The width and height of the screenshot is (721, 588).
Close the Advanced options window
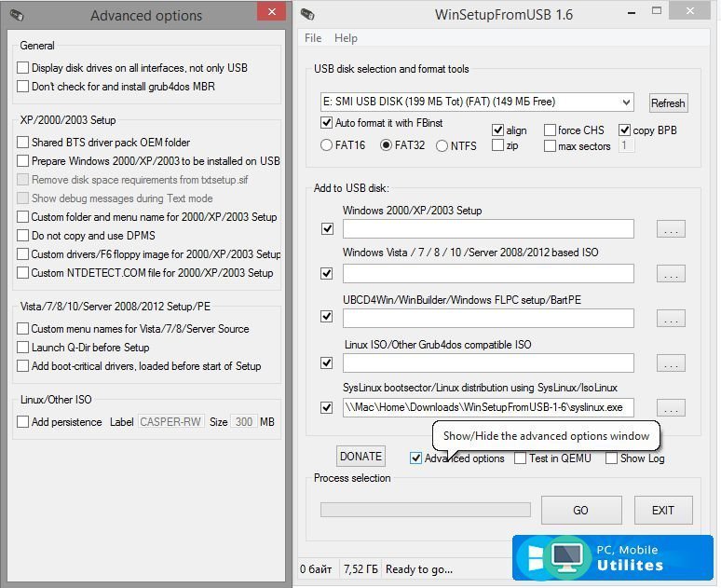[272, 11]
